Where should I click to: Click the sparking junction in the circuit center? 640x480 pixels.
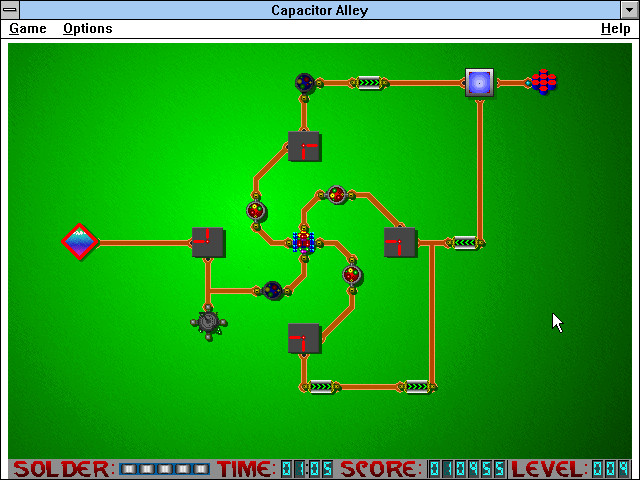click(x=304, y=241)
